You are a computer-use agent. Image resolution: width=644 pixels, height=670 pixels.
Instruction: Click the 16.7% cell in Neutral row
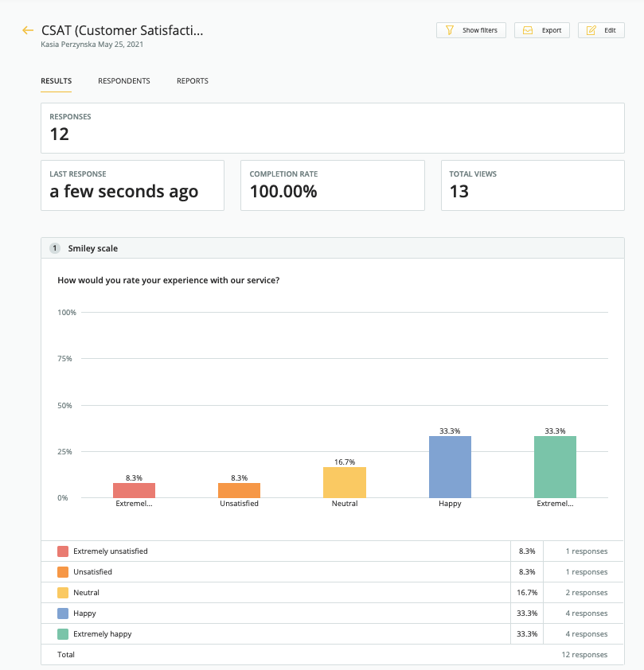tap(527, 593)
